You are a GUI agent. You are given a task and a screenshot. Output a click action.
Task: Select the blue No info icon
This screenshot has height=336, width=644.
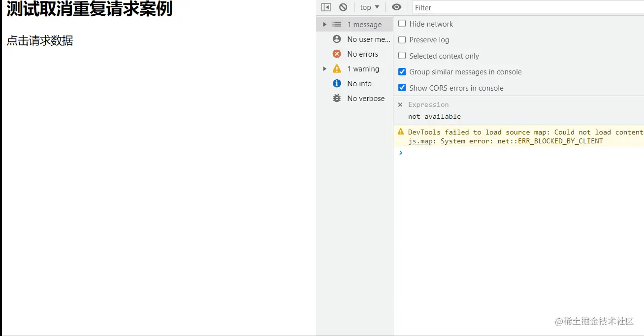coord(337,83)
